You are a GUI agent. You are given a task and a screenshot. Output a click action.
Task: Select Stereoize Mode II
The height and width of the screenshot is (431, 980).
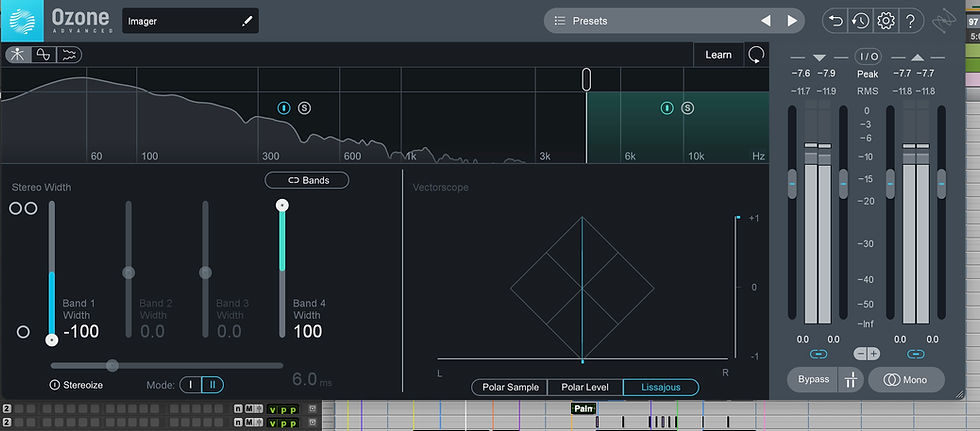click(x=212, y=385)
